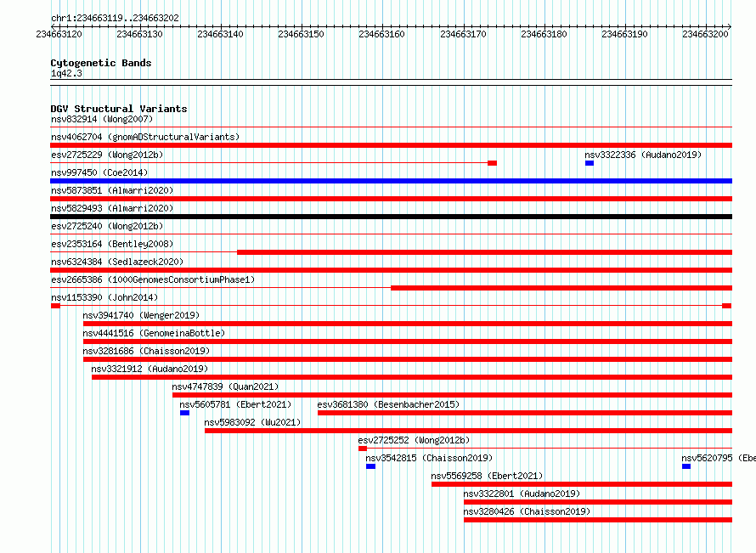Select the nsv4062704 gnomADStructuralVariants label
The height and width of the screenshot is (553, 756).
[145, 137]
